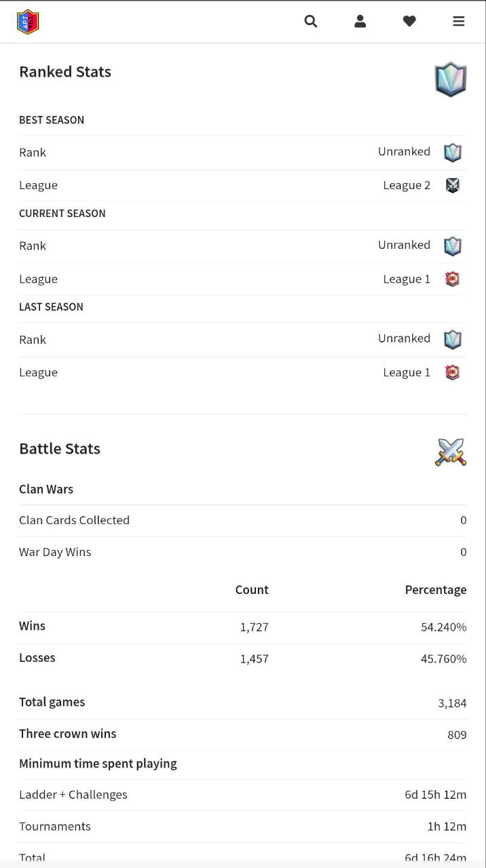Click the Three crown wins row
Image resolution: width=486 pixels, height=868 pixels.
(243, 734)
